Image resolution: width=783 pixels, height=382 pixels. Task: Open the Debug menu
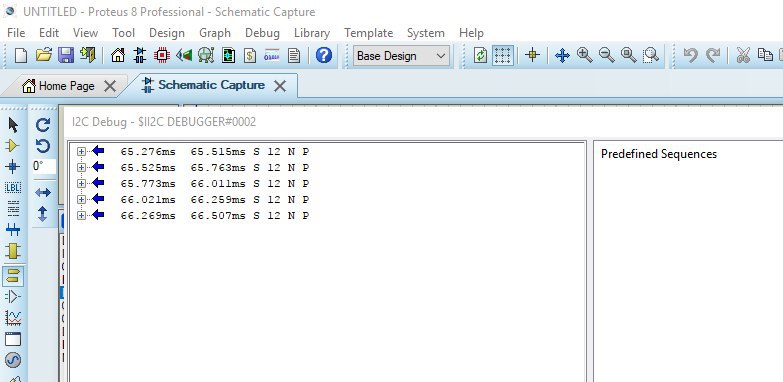(262, 33)
